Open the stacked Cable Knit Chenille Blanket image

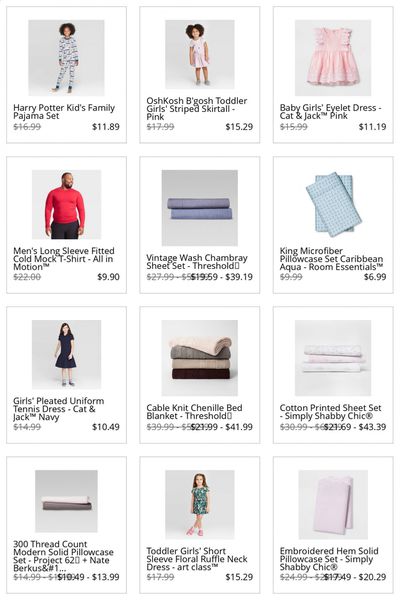pos(199,358)
